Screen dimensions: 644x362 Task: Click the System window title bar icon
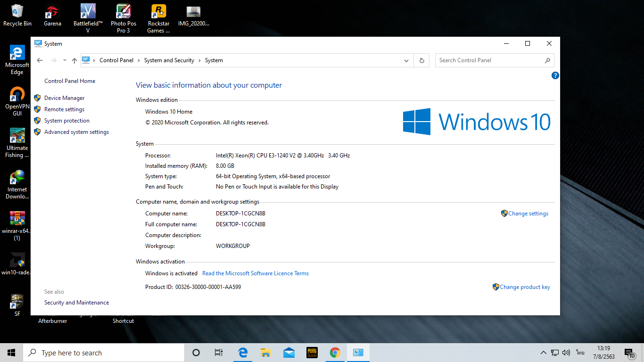pos(38,43)
